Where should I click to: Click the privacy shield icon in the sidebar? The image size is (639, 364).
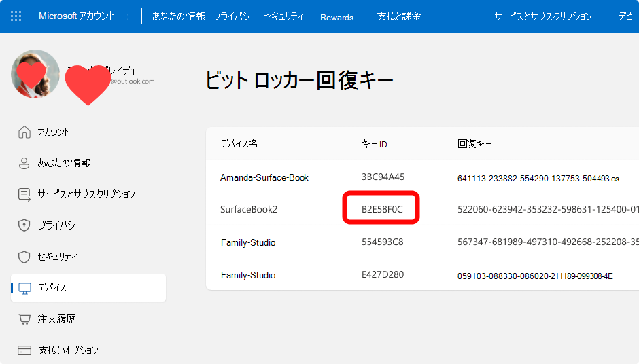(24, 225)
